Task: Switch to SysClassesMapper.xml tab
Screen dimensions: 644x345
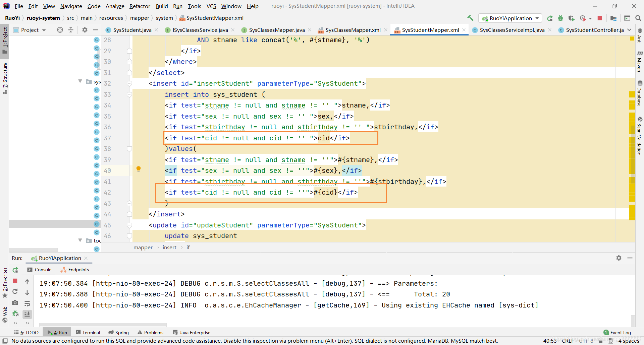Action: tap(353, 30)
